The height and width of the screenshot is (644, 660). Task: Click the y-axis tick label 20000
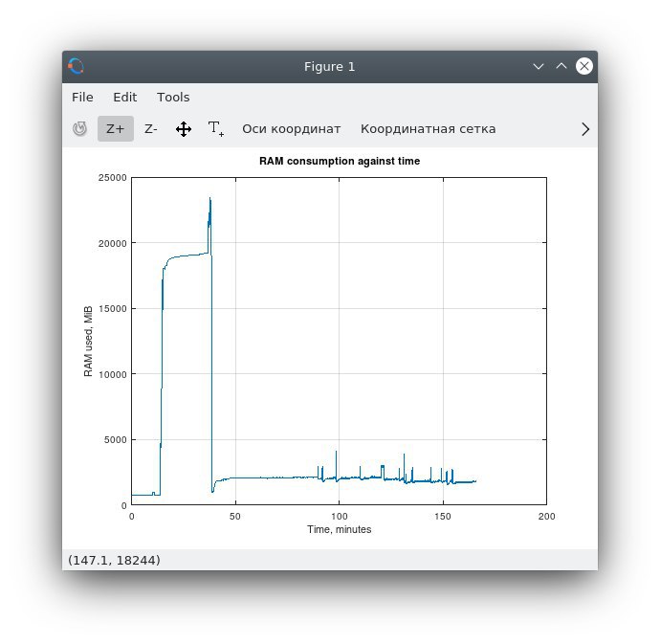[112, 243]
